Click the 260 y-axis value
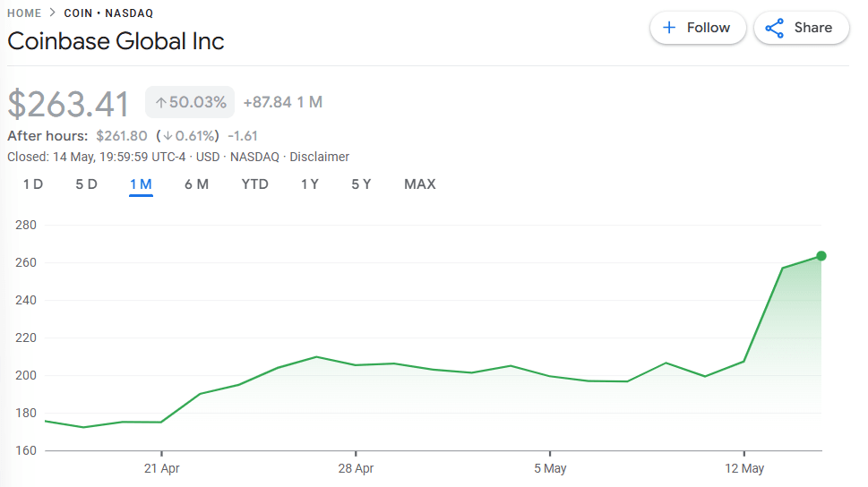Image resolution: width=868 pixels, height=487 pixels. pyautogui.click(x=26, y=262)
